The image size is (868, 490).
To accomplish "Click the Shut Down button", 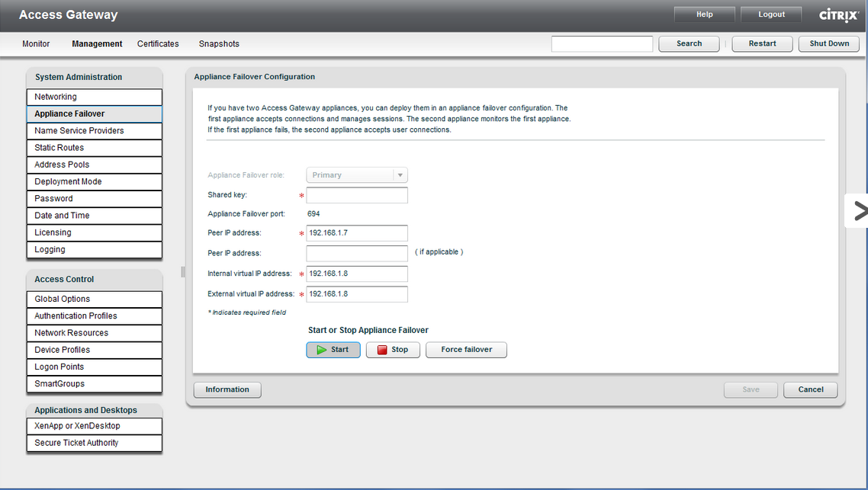I will click(829, 43).
